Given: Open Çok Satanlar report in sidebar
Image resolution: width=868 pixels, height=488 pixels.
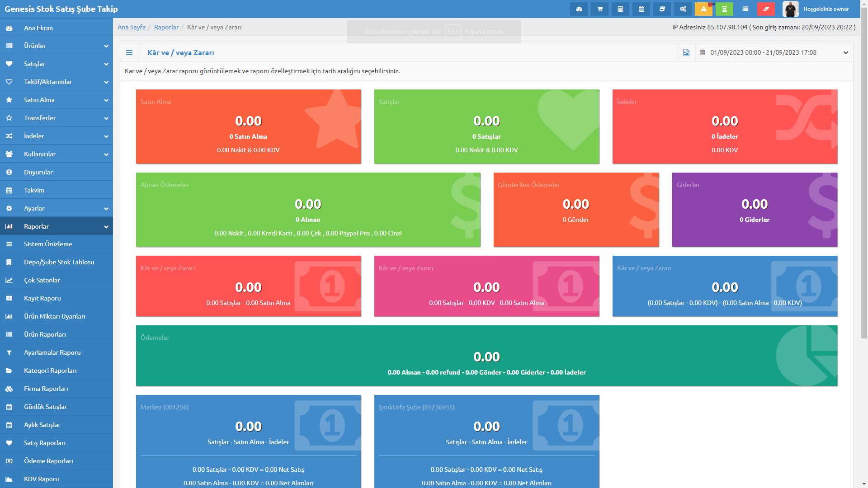Looking at the screenshot, I should [x=42, y=280].
